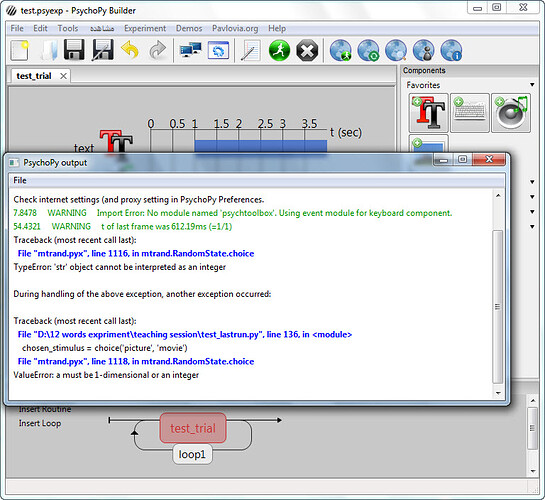The height and width of the screenshot is (500, 545).
Task: Click output window scroll-up arrow
Action: [x=498, y=196]
